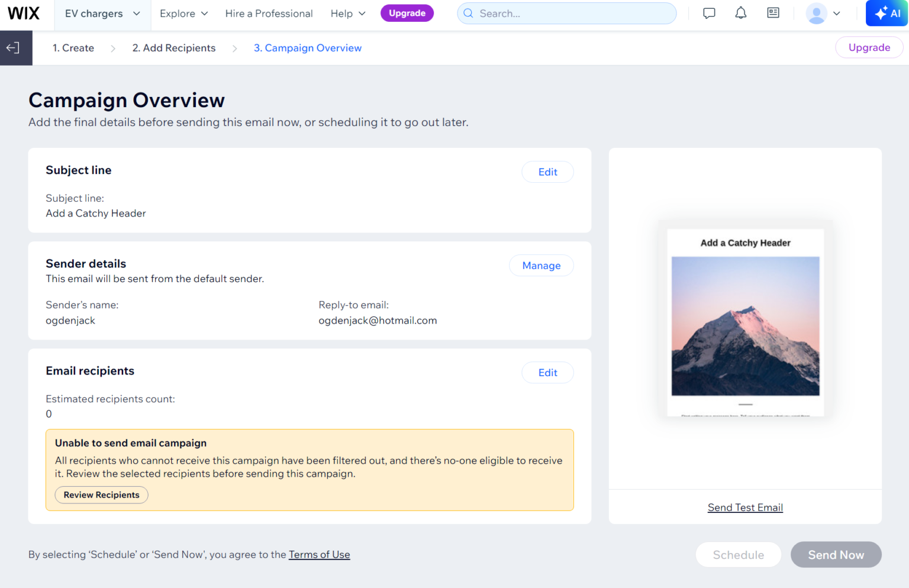The width and height of the screenshot is (909, 588).
Task: Open the profile avatar
Action: [x=817, y=13]
